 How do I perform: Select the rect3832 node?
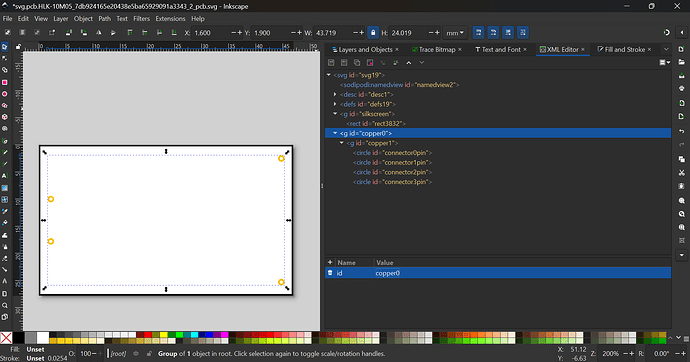(x=376, y=124)
